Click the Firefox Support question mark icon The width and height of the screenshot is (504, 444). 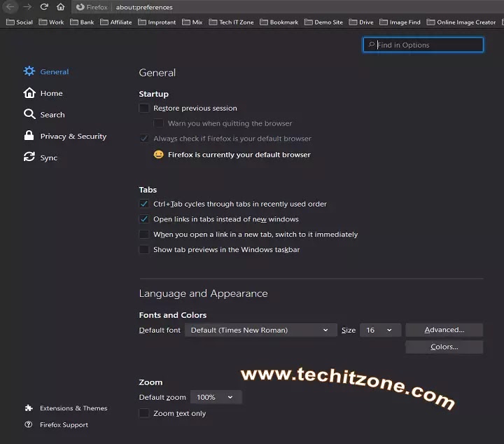pyautogui.click(x=29, y=424)
